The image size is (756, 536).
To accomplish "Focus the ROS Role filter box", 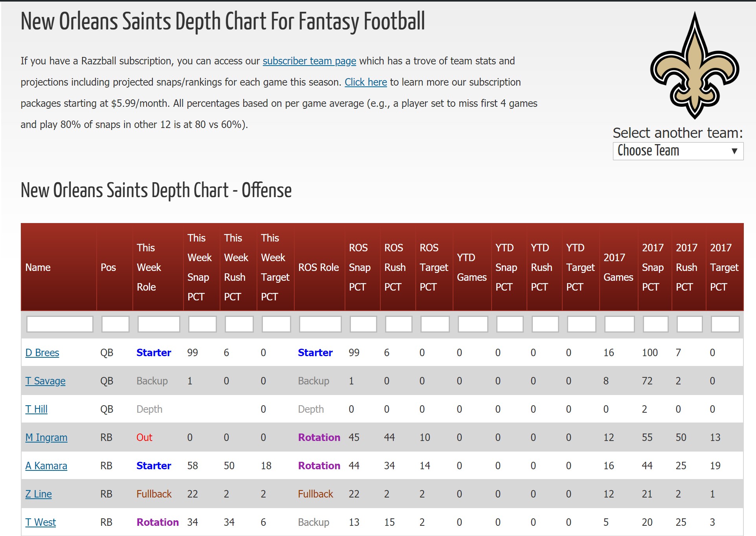I will 320,324.
